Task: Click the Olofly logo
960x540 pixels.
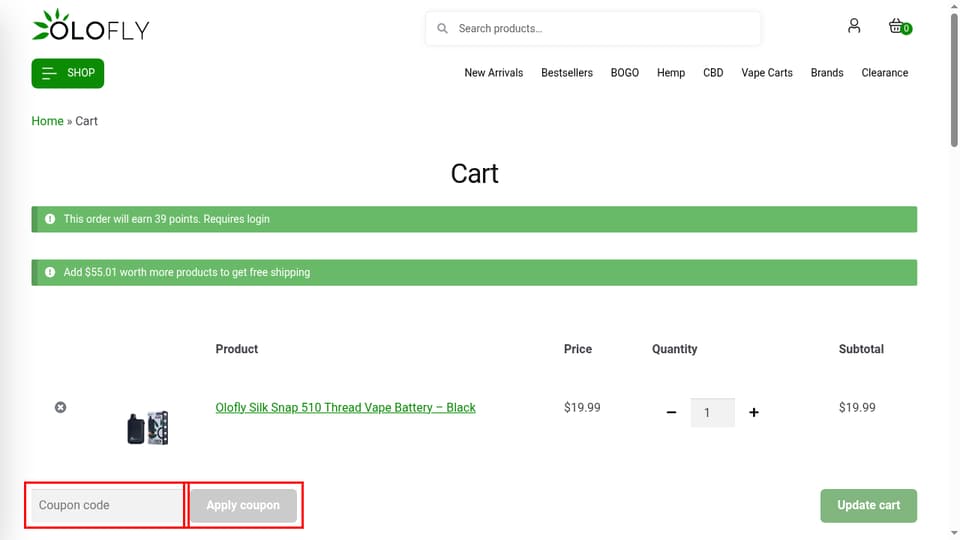Action: 91,25
